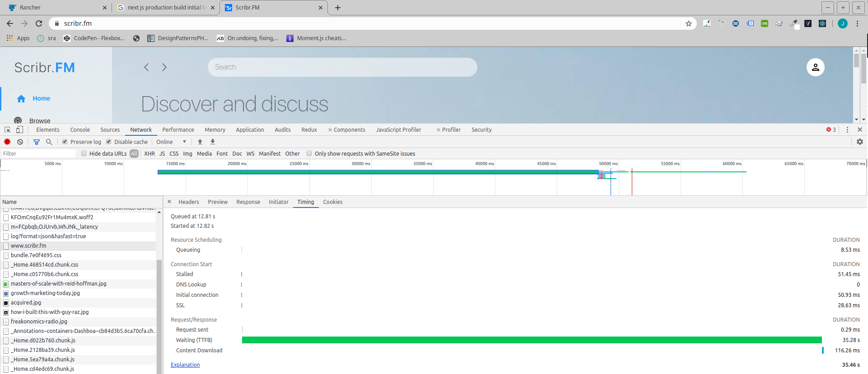868x374 pixels.
Task: Open the Cookies tab of request details
Action: [332, 202]
